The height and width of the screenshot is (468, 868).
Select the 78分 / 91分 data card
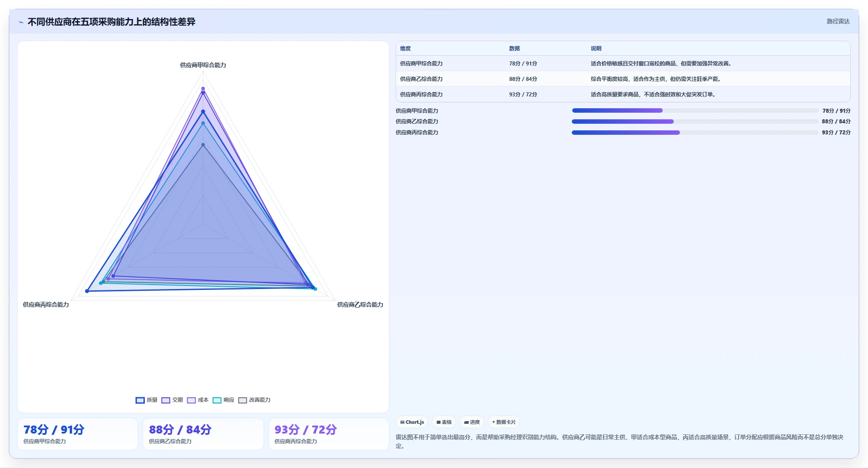[x=78, y=434]
